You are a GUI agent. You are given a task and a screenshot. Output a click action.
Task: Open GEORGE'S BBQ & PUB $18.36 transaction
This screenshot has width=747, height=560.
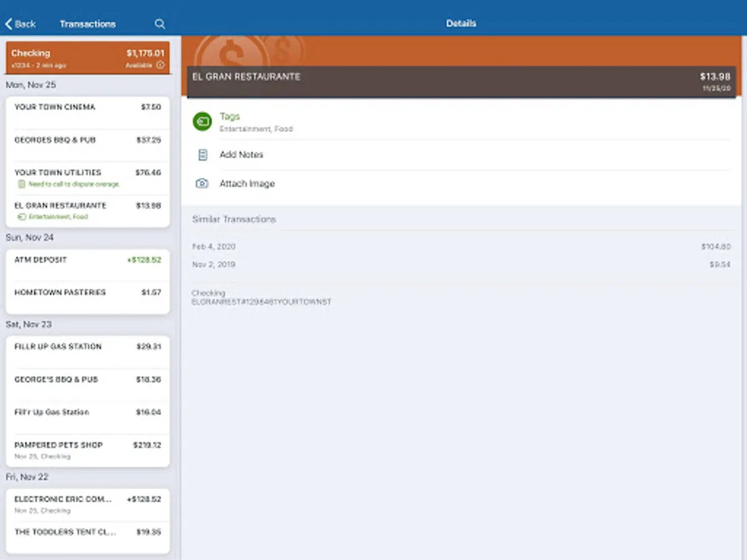[x=88, y=385]
